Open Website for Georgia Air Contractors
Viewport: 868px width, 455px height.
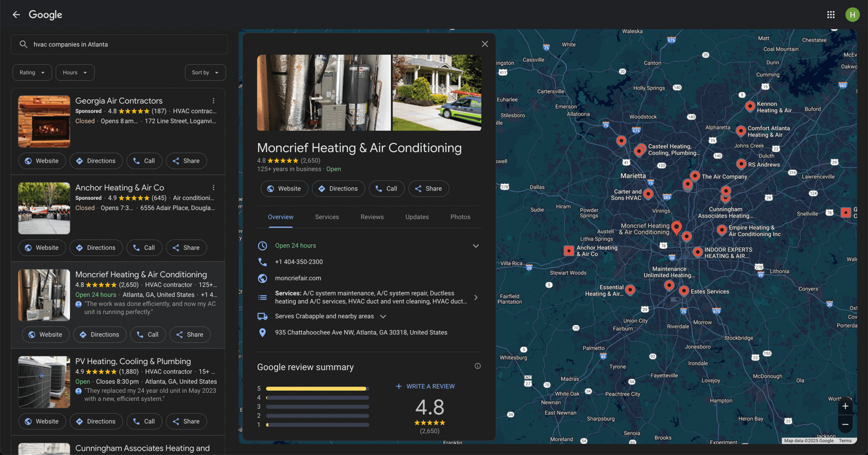[x=42, y=161]
